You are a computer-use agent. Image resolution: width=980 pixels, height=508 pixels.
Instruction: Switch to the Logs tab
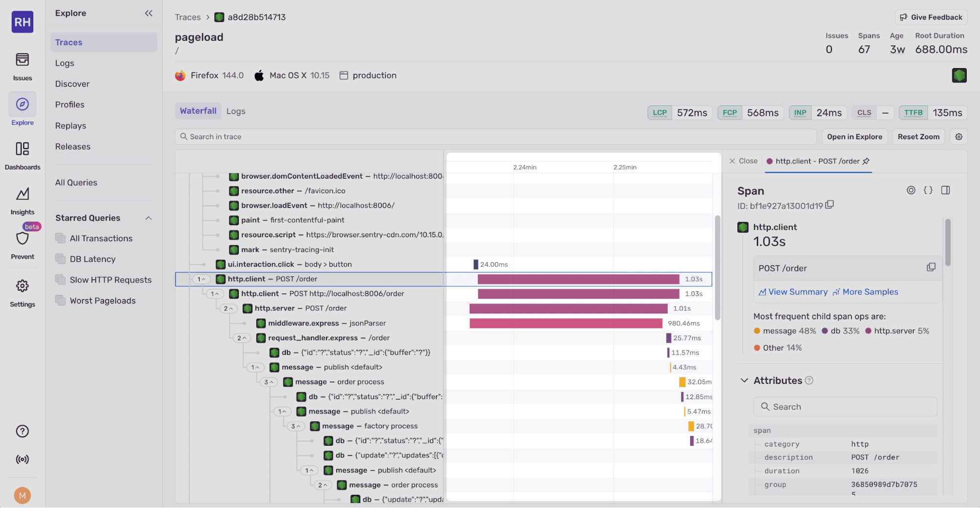coord(236,111)
